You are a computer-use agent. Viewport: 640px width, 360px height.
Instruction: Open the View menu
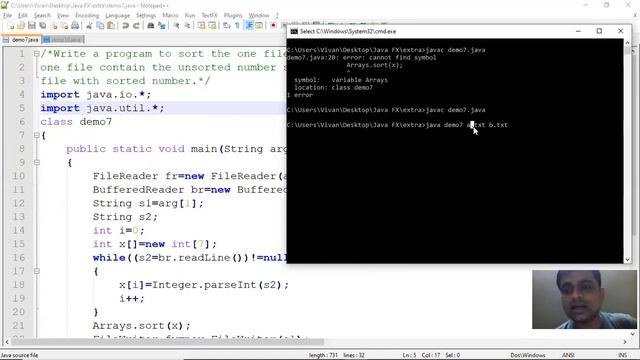point(63,16)
